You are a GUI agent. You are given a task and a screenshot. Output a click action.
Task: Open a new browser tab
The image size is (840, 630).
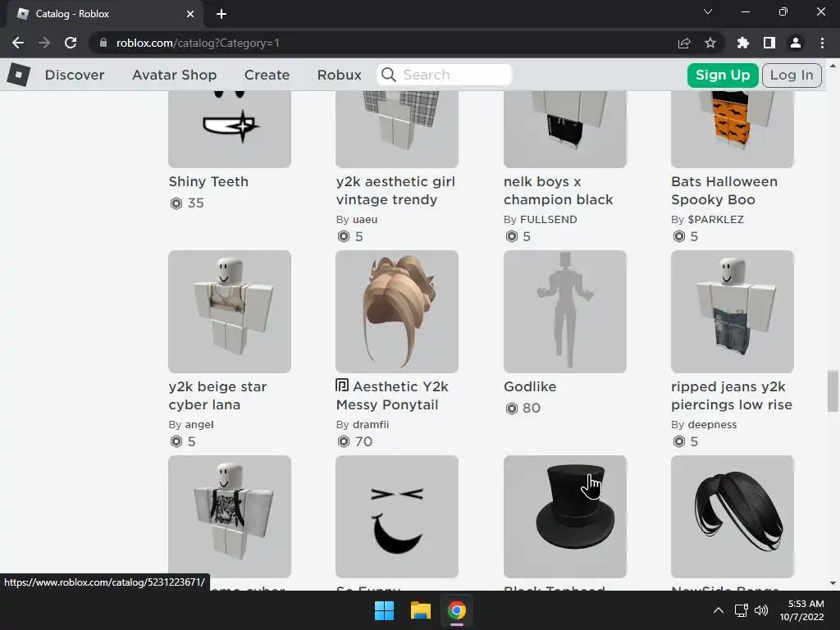click(x=221, y=14)
